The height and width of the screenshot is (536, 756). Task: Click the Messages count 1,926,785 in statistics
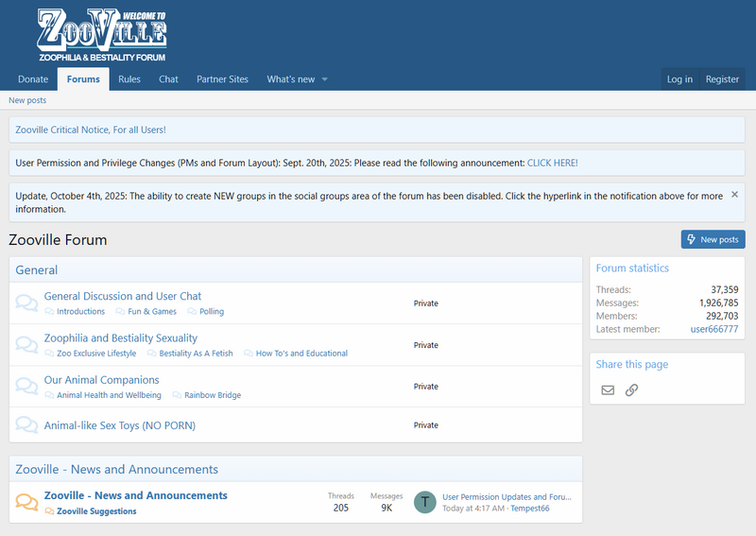tap(719, 303)
